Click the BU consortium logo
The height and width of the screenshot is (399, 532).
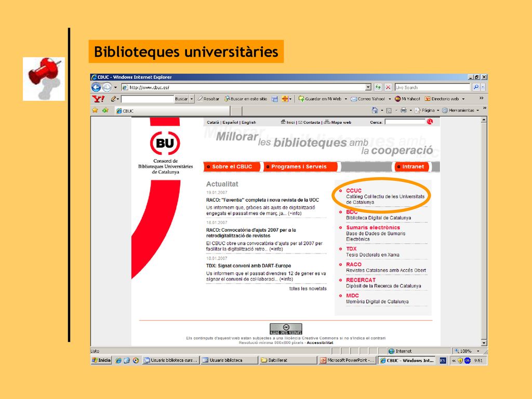tap(165, 143)
